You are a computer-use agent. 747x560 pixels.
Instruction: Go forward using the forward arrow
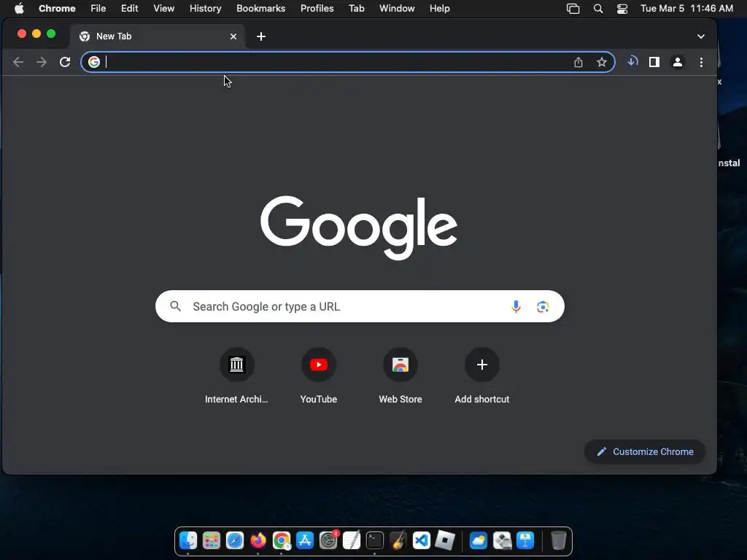[42, 62]
